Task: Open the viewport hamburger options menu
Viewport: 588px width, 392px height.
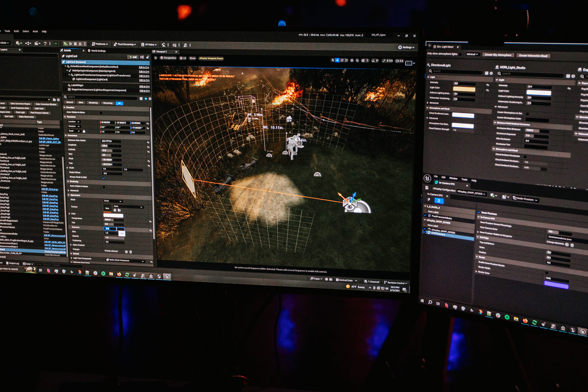Action: (155, 58)
